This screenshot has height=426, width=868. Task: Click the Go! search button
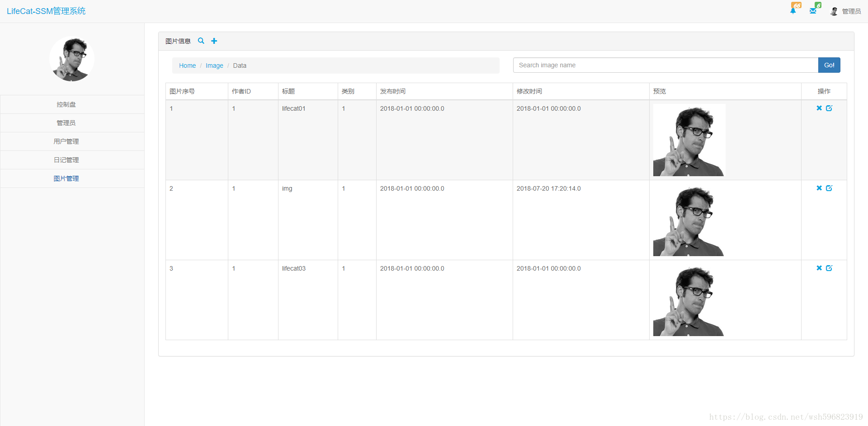(829, 65)
